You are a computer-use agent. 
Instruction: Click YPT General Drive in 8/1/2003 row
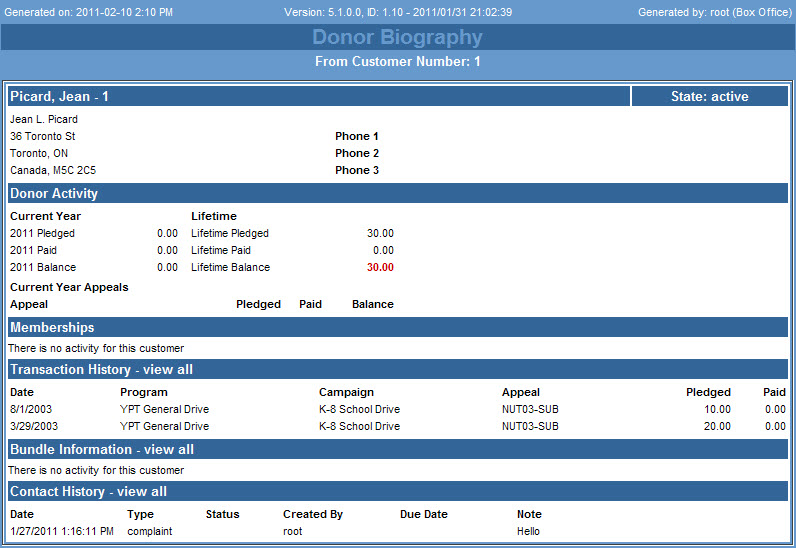click(164, 409)
